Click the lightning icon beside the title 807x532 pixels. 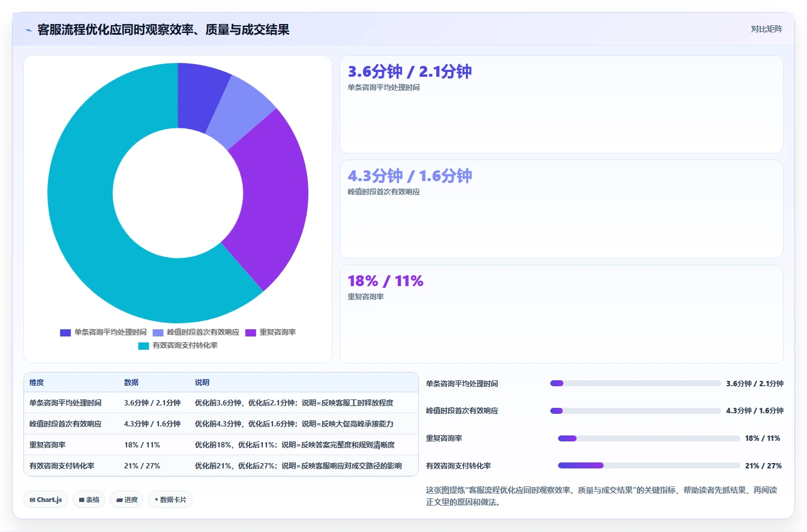[x=28, y=30]
